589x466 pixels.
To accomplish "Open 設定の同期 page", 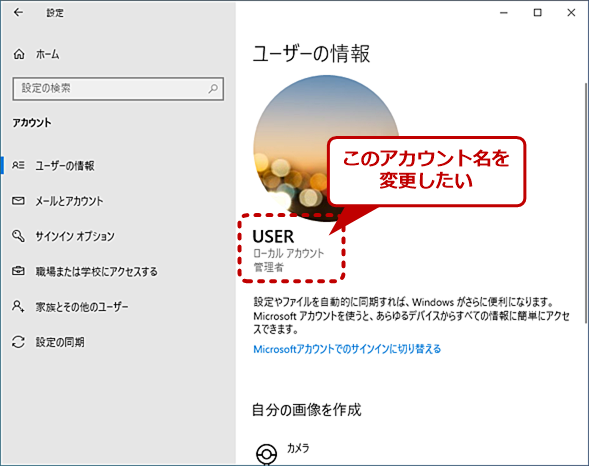I will pyautogui.click(x=60, y=342).
